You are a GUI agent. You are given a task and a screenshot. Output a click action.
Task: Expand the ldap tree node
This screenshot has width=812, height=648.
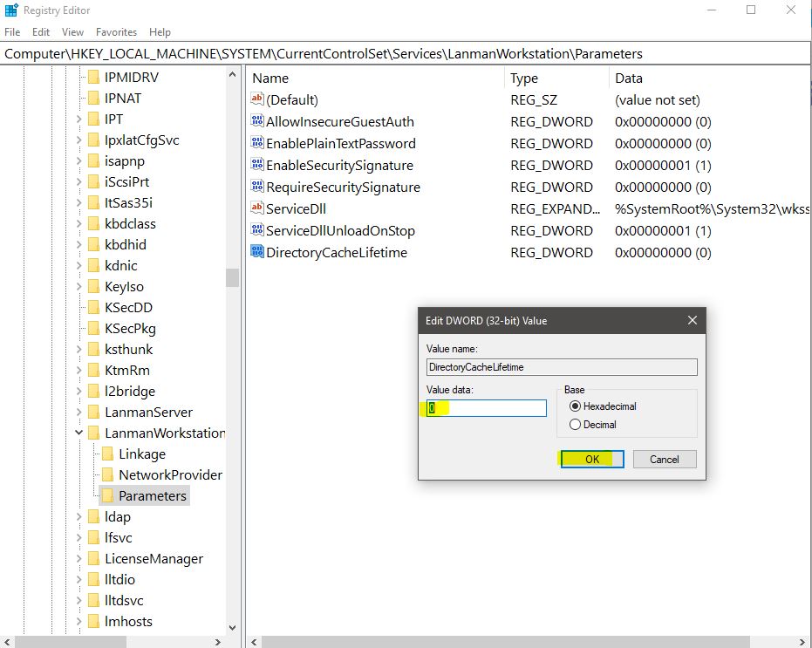coord(78,516)
